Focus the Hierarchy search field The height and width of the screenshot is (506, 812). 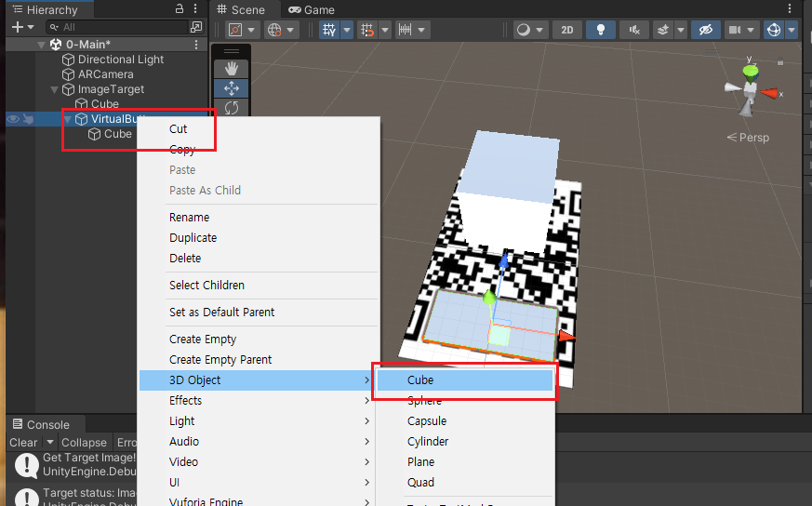(x=116, y=27)
